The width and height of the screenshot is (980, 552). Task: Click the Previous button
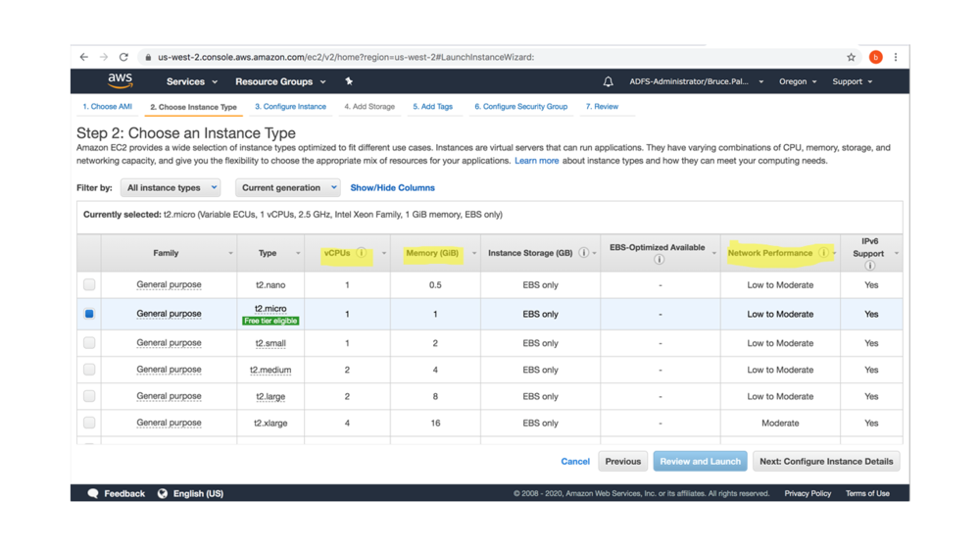[622, 462]
